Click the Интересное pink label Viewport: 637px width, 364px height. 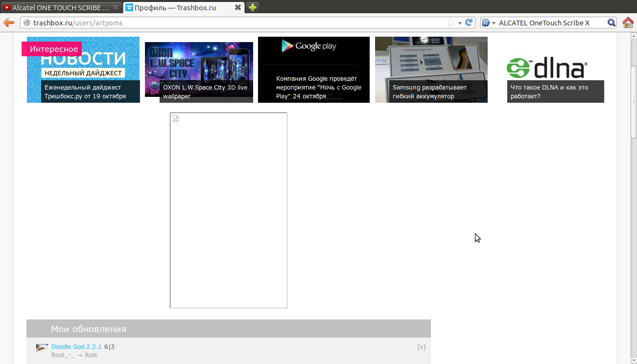coord(54,49)
